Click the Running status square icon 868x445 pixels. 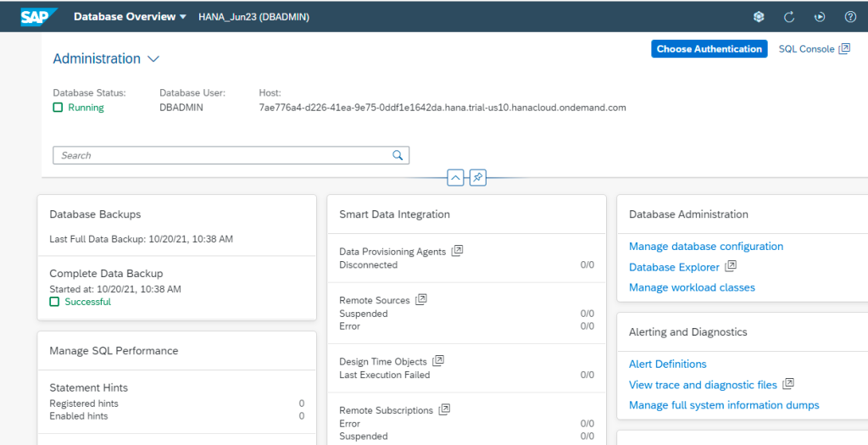pos(58,108)
